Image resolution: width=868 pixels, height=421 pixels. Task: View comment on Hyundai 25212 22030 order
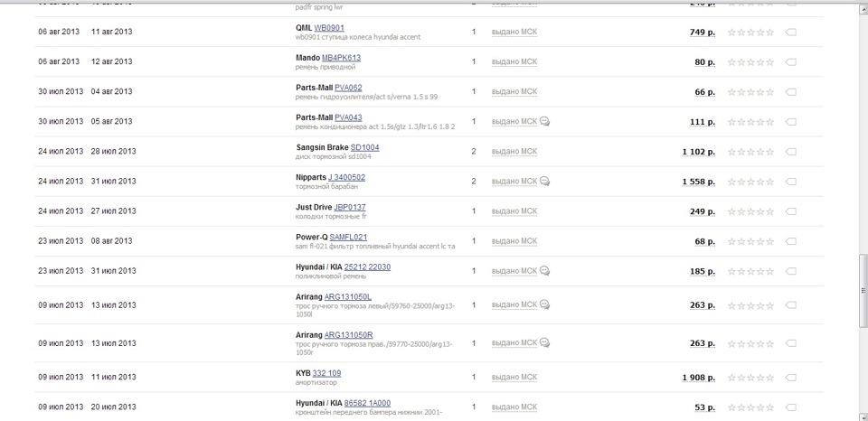[546, 270]
